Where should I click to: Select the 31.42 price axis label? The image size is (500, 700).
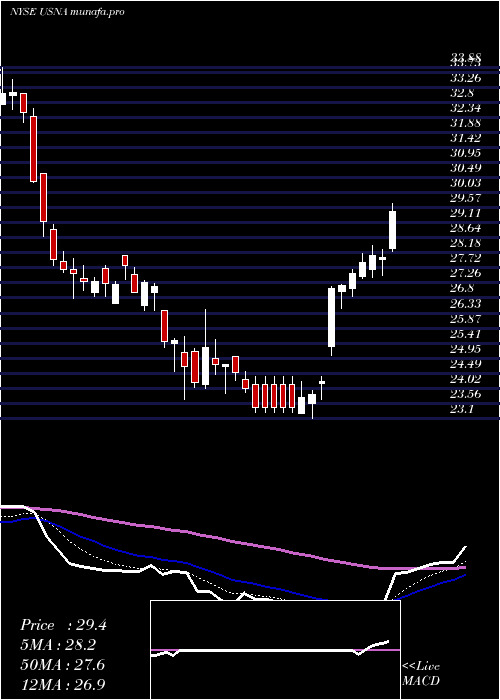click(x=466, y=138)
